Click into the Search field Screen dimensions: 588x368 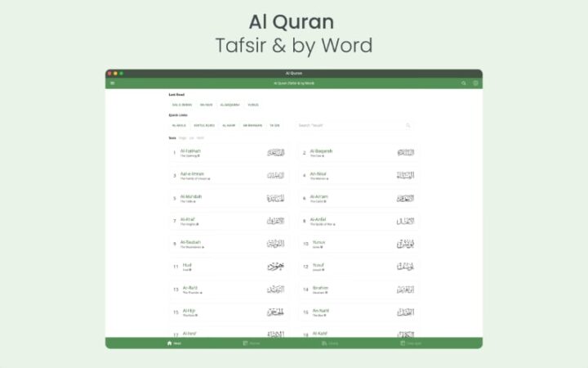point(354,125)
